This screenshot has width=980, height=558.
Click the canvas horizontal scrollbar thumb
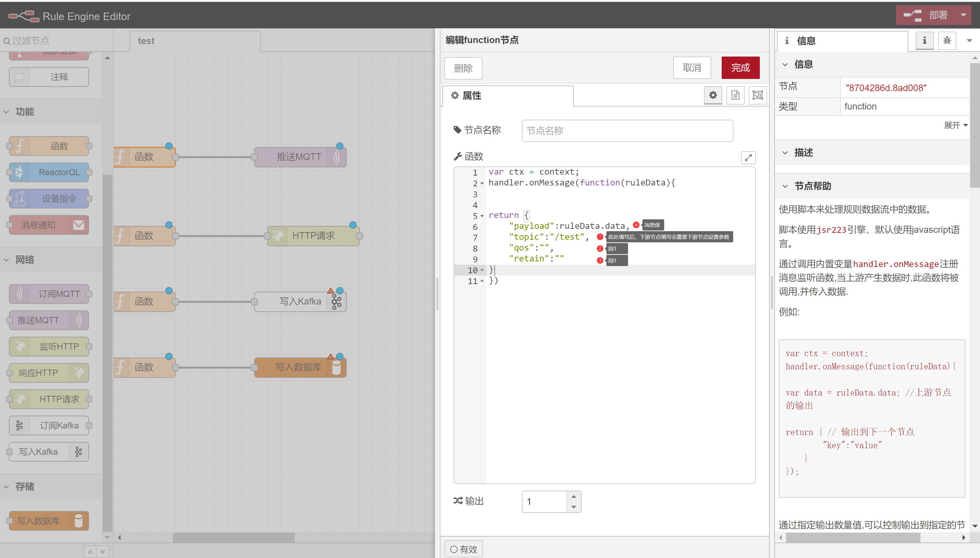[x=234, y=537]
